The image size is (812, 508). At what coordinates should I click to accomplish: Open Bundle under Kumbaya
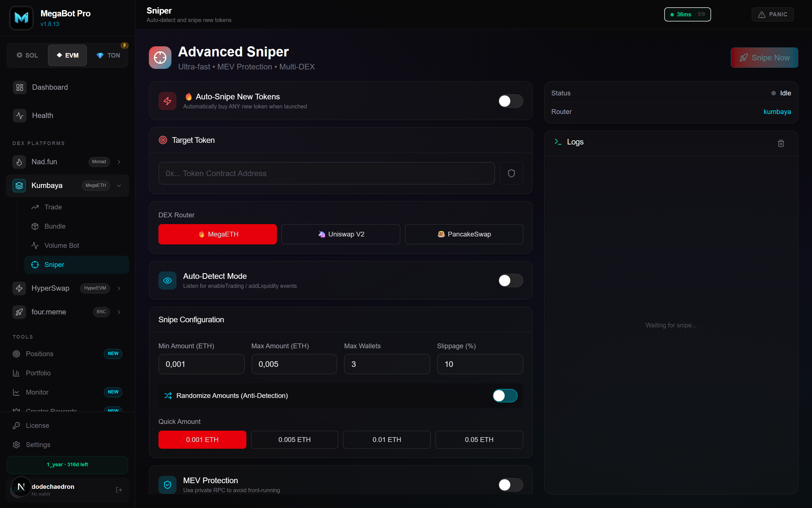pyautogui.click(x=76, y=226)
